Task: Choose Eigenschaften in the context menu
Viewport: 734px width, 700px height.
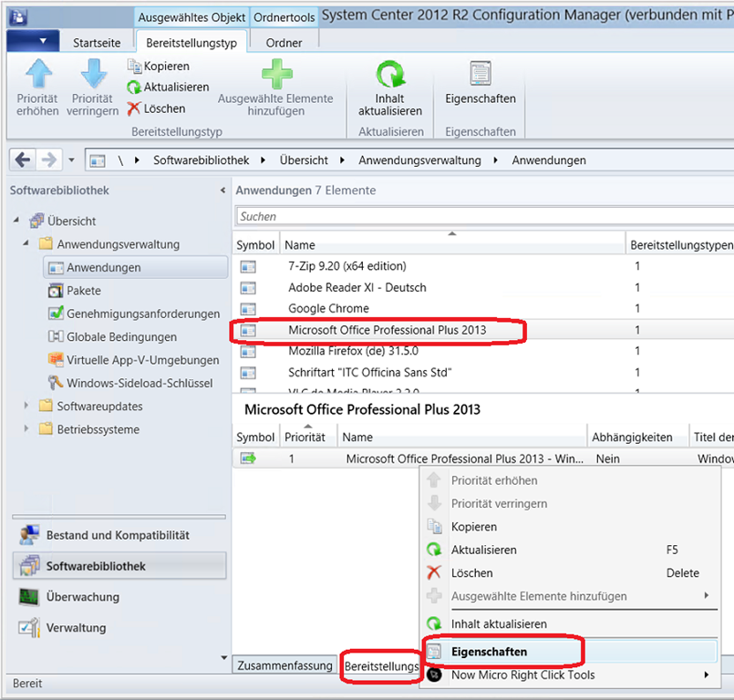Action: pos(569,652)
